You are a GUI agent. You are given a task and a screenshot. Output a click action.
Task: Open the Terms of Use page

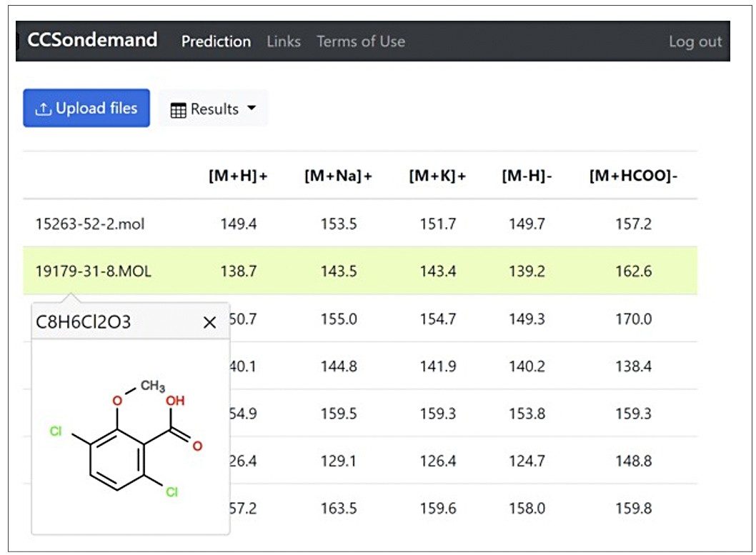click(x=361, y=41)
